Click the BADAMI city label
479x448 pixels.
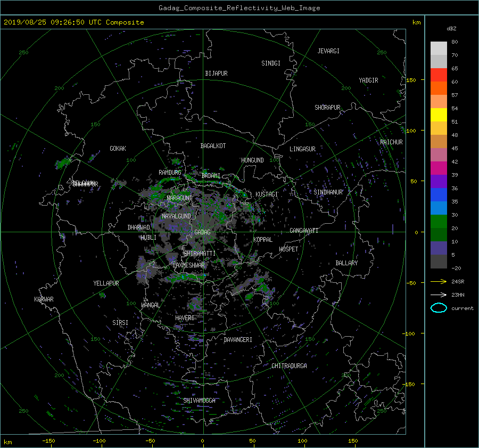point(211,176)
